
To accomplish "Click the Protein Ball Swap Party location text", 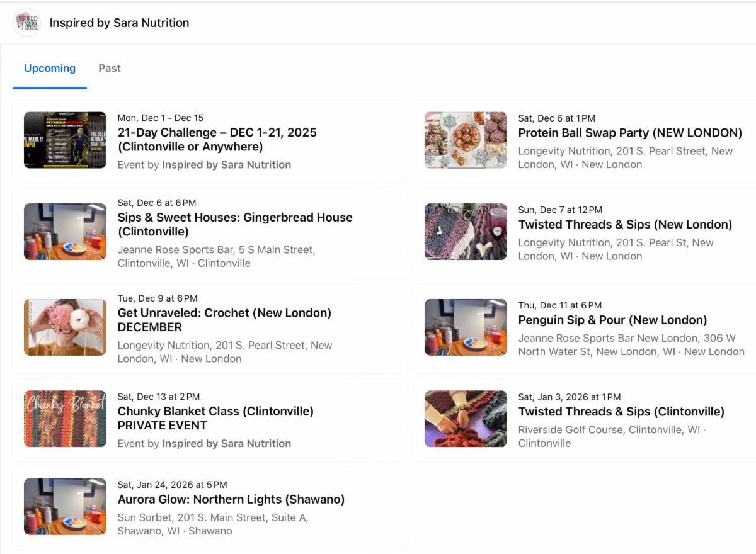I will (x=626, y=158).
